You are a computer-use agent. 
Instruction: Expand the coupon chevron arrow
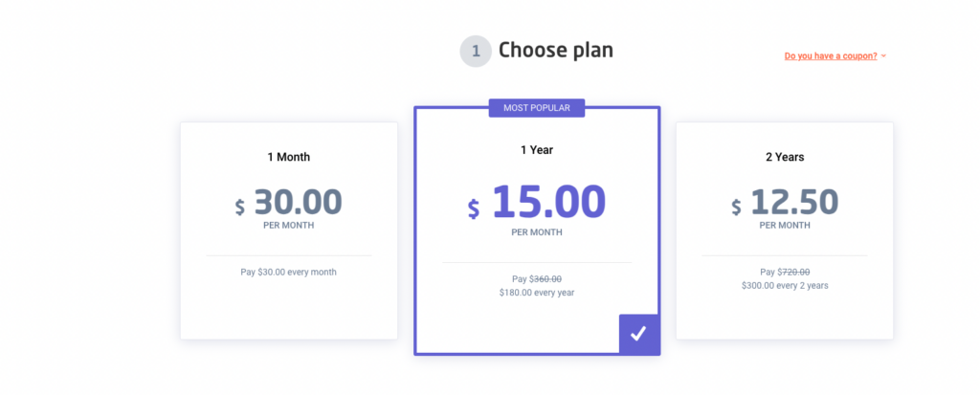click(x=883, y=56)
